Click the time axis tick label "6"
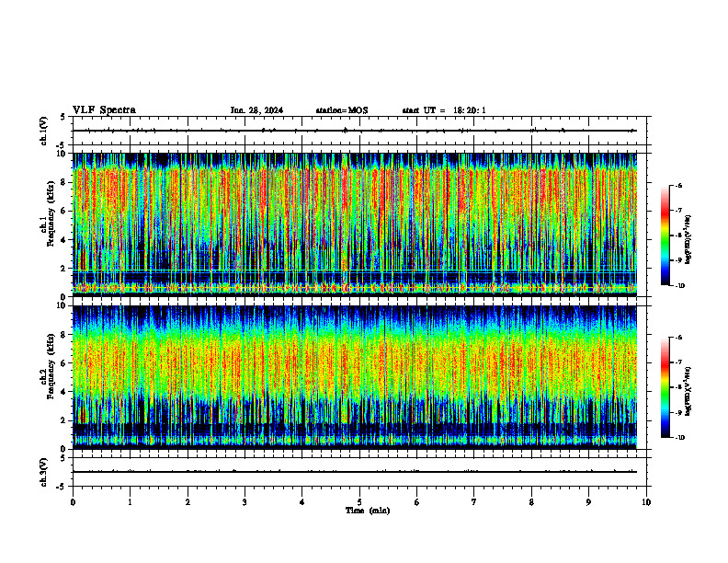The height and width of the screenshot is (563, 728). pyautogui.click(x=417, y=502)
